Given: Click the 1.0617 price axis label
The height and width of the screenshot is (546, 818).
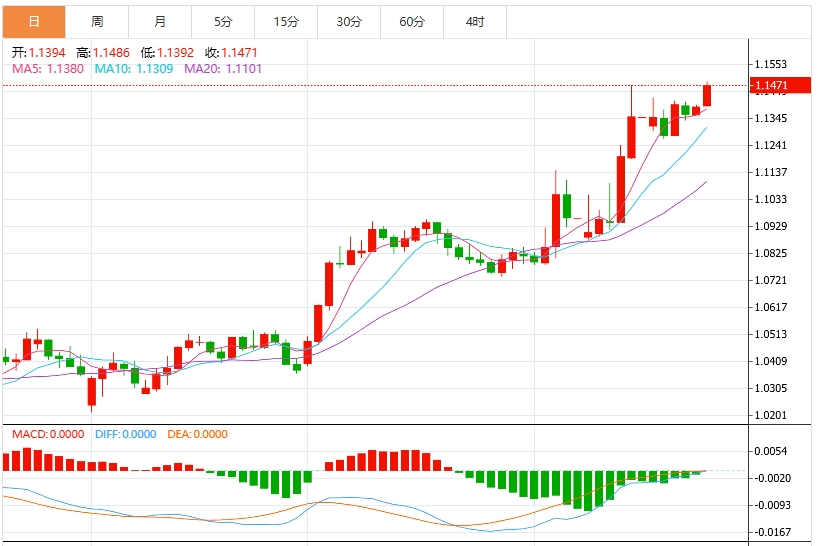Looking at the screenshot, I should pyautogui.click(x=771, y=307).
